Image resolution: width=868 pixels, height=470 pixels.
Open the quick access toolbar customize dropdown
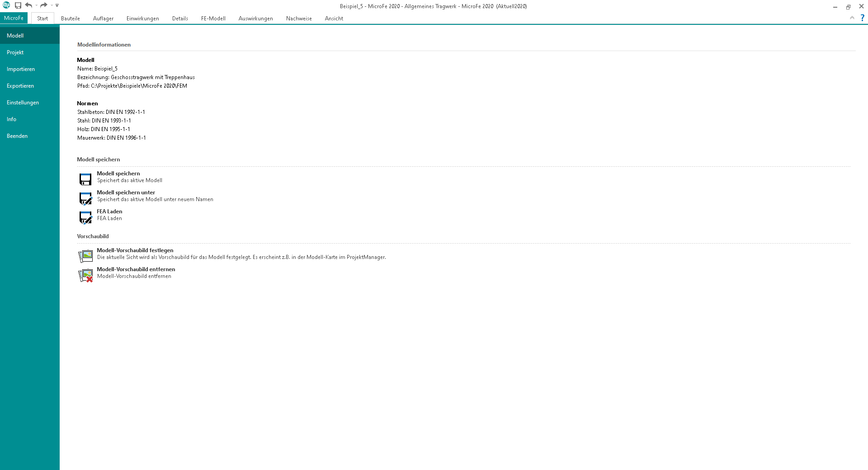click(x=57, y=5)
